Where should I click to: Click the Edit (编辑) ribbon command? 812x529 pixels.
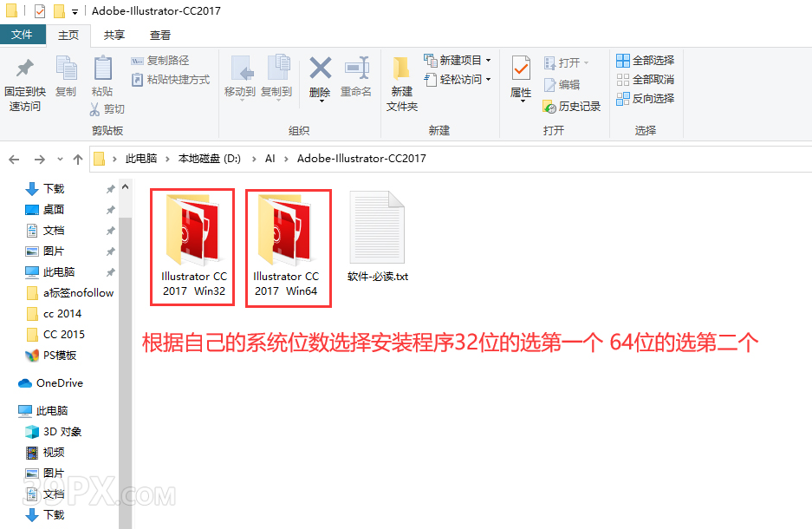[562, 84]
